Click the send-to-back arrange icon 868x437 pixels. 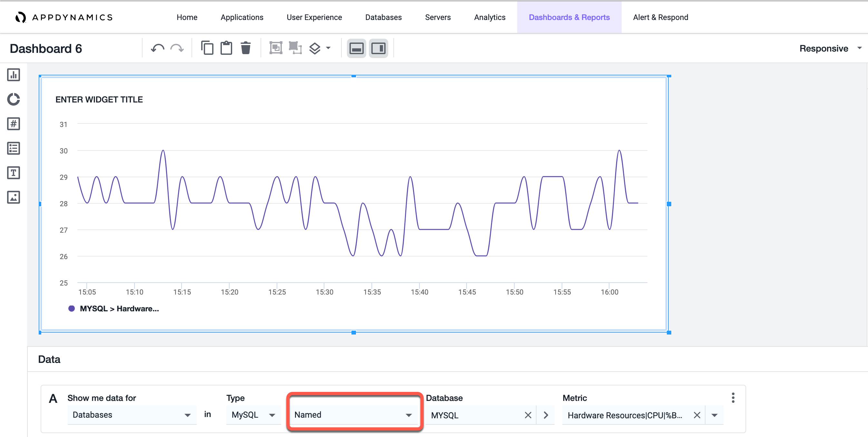(295, 48)
